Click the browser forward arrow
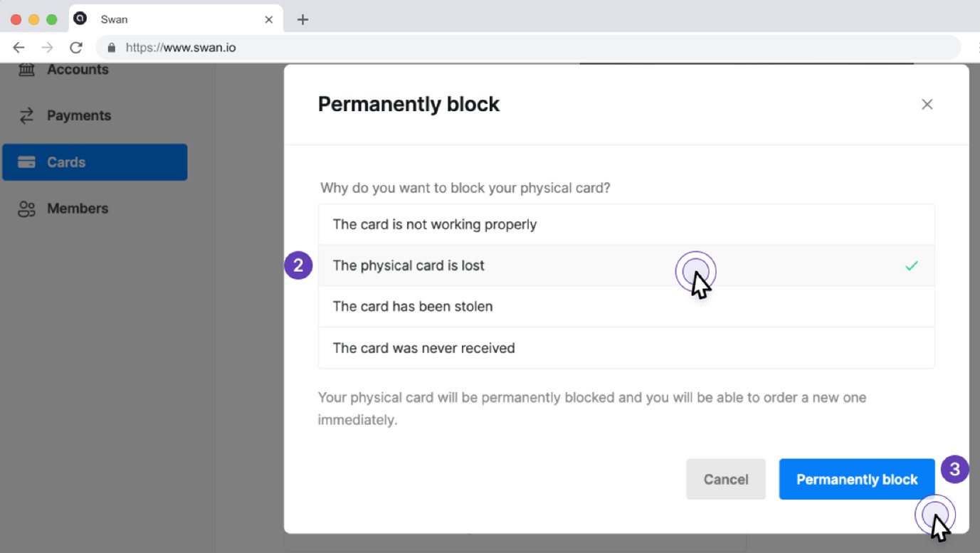This screenshot has height=553, width=980. tap(47, 48)
